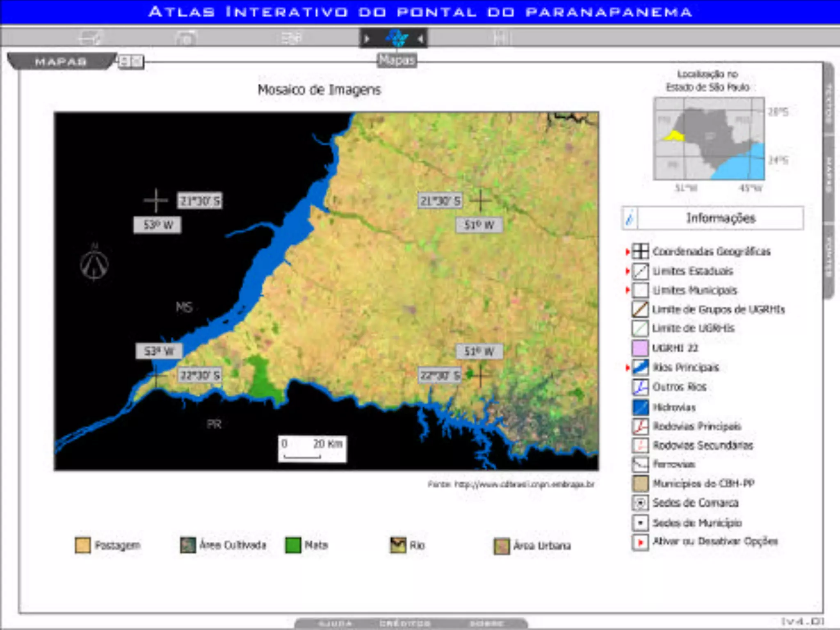
Task: Open the Créditos link in bottom bar
Action: pos(405,623)
